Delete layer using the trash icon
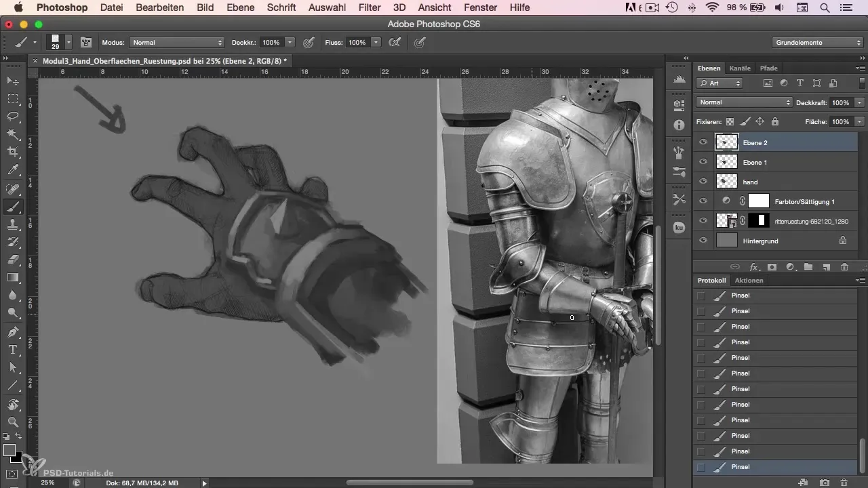Viewport: 868px width, 488px height. [x=844, y=267]
